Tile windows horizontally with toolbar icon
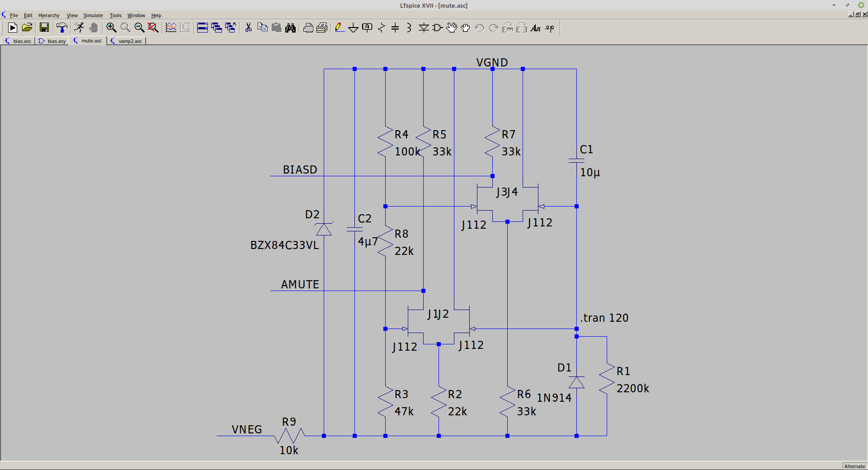Screen dimensions: 868x470 203,28
